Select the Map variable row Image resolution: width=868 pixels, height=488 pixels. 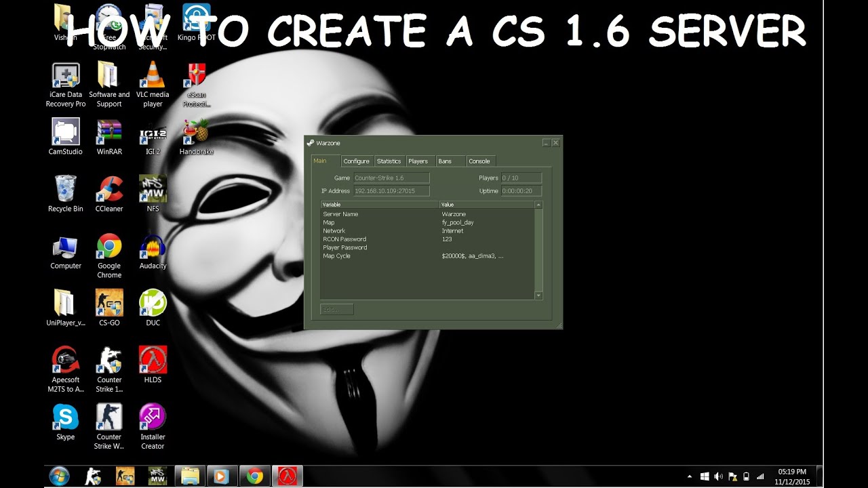(x=427, y=222)
